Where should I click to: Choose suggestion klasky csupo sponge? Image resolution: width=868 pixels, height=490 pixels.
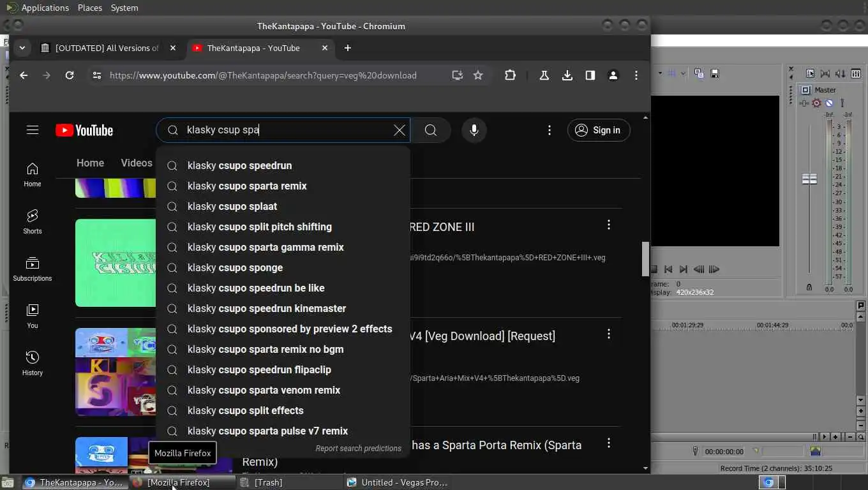click(x=283, y=267)
